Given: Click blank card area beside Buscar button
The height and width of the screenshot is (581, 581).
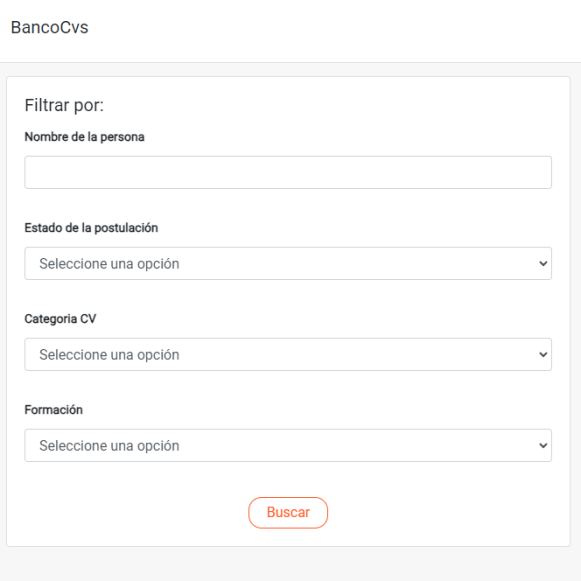Looking at the screenshot, I should pyautogui.click(x=445, y=512).
